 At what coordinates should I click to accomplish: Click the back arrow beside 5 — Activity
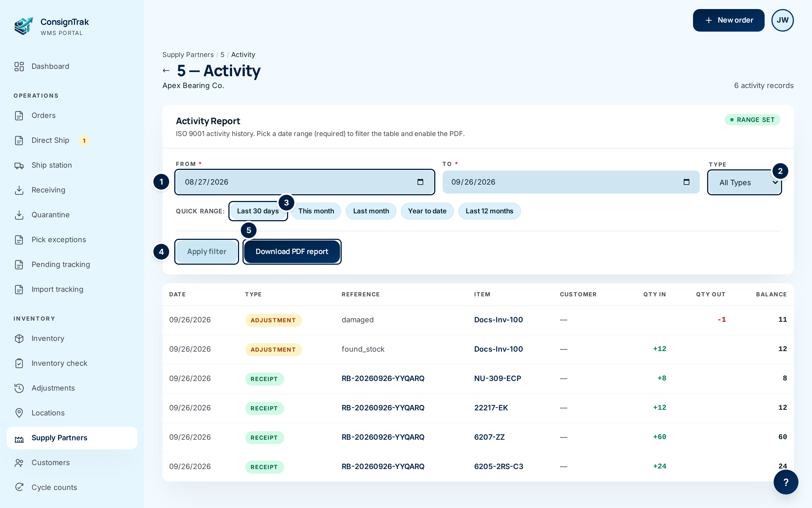pos(166,71)
